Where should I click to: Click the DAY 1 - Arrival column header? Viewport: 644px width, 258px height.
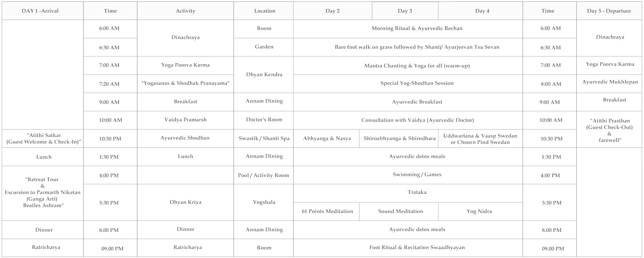coord(40,11)
